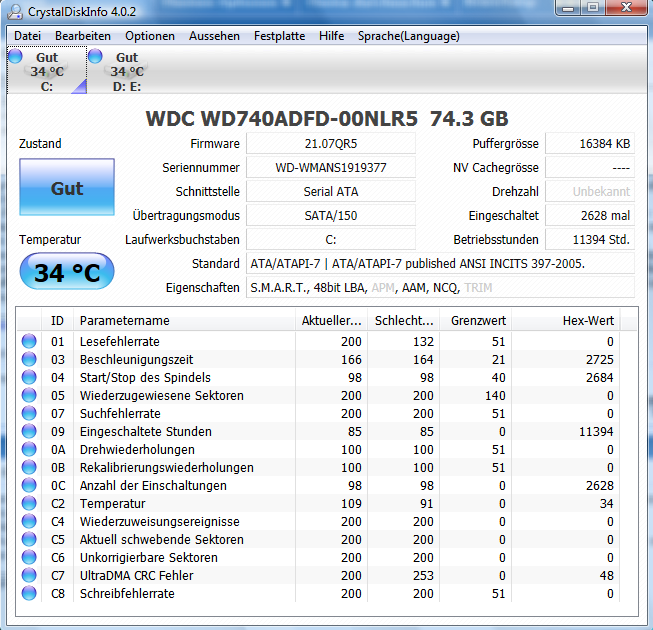Click the CrystalDiskInfo title bar app icon
Image resolution: width=653 pixels, height=630 pixels.
15,11
